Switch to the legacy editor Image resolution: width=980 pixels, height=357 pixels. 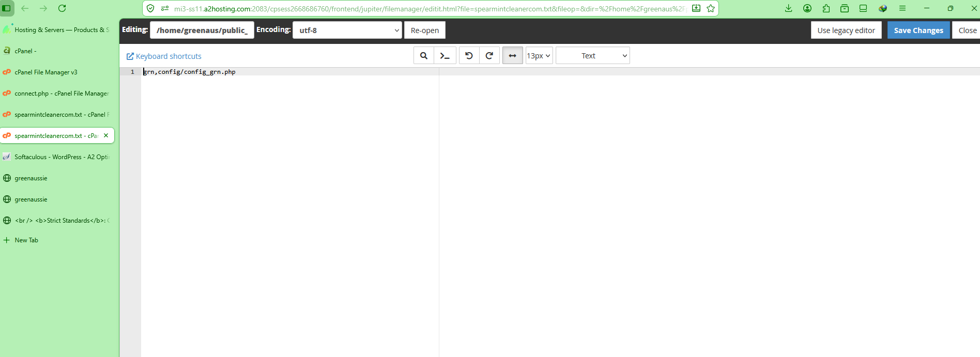(846, 30)
